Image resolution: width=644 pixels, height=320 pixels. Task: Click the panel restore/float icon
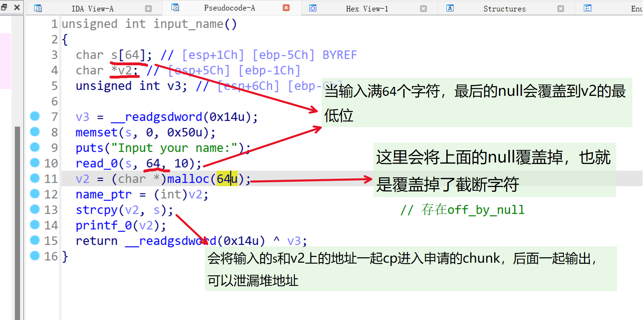click(x=4, y=7)
